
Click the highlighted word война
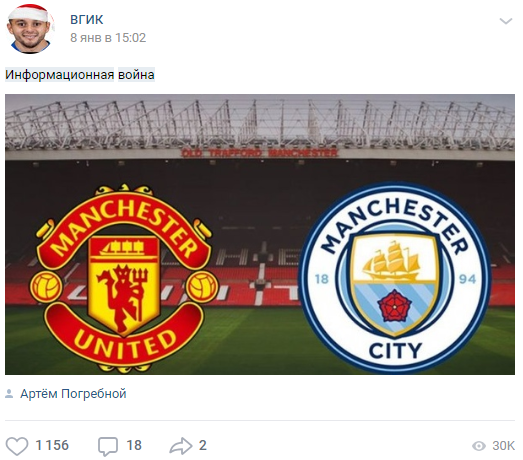[136, 75]
